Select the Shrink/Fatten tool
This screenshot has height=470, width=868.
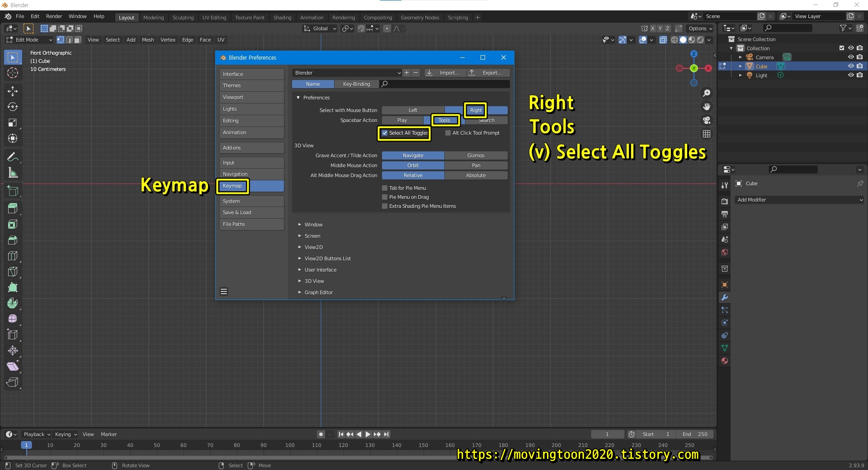pos(13,351)
